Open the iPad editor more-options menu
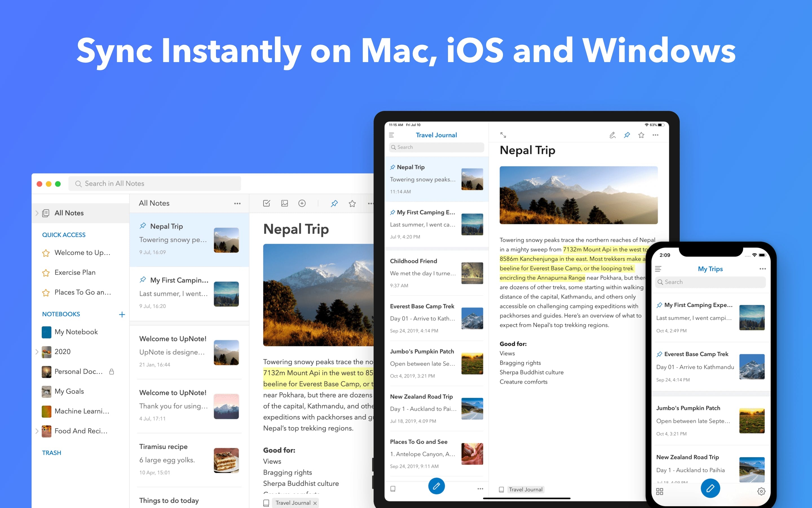Screen dimensions: 812x508 point(655,135)
